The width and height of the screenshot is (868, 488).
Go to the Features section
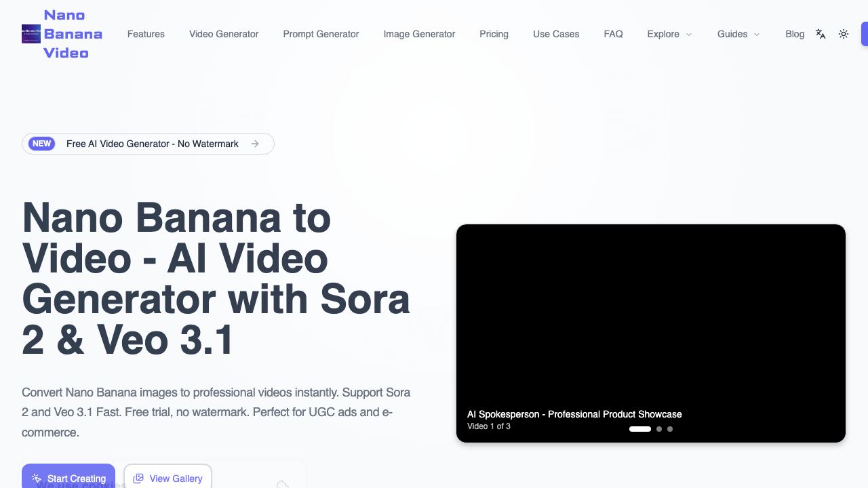tap(146, 34)
